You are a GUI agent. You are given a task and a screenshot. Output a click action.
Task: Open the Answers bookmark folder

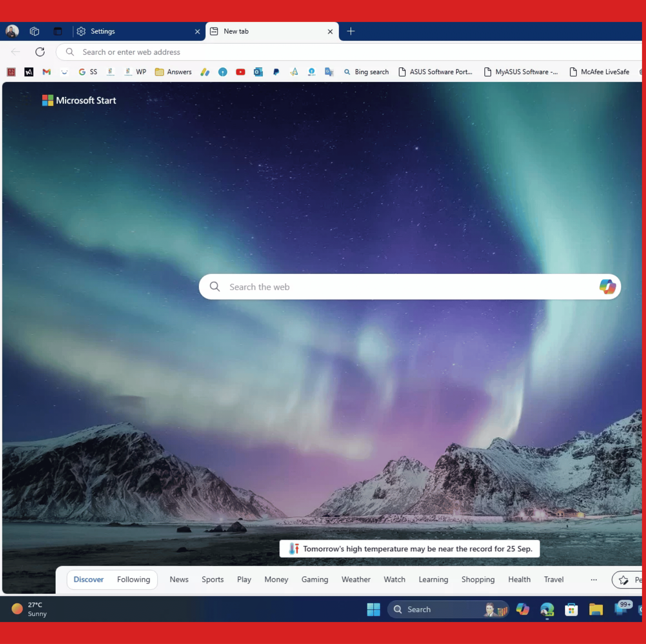pos(173,72)
